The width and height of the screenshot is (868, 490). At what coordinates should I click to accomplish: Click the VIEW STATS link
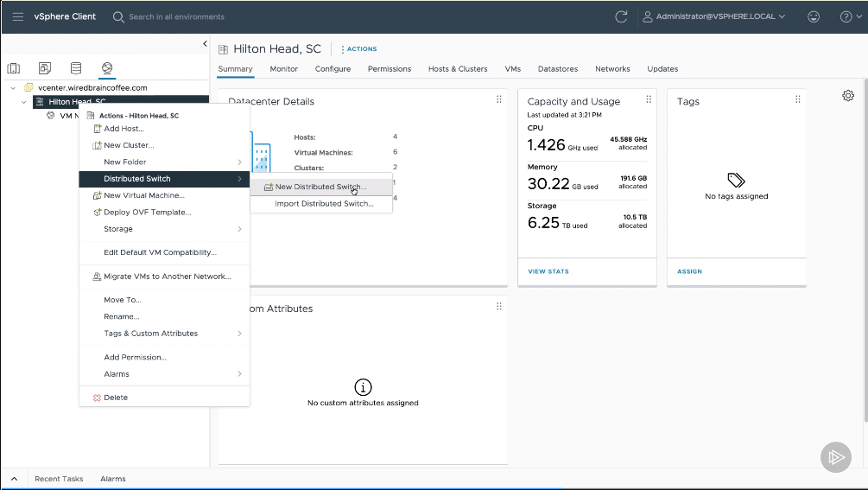point(548,271)
